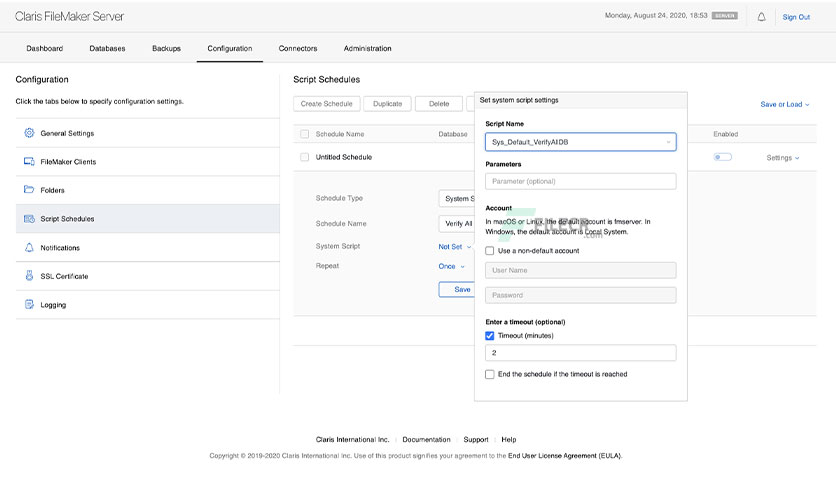Open the Connectors tab

pos(298,49)
